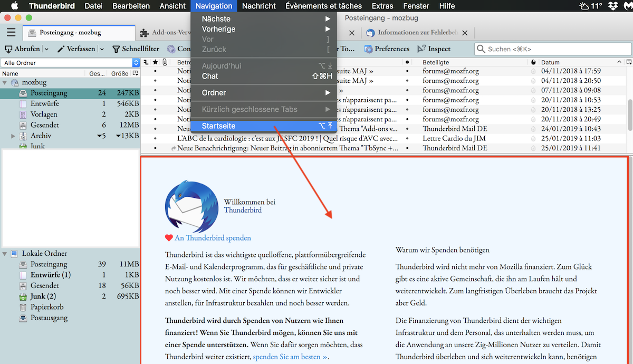The width and height of the screenshot is (633, 364).
Task: Click the thread column header icon
Action: (x=146, y=62)
